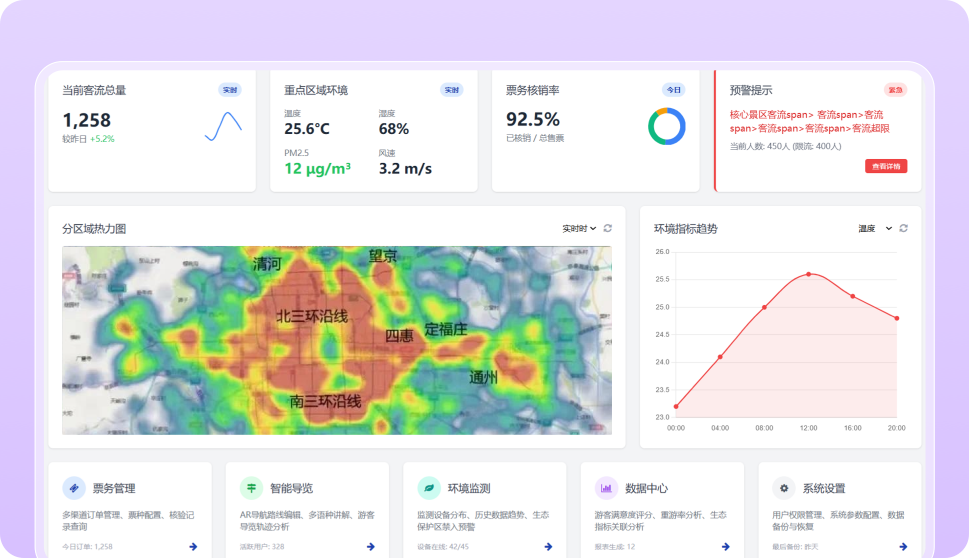Click the arrow in the 系统设置 card
969x558 pixels.
coord(903,547)
